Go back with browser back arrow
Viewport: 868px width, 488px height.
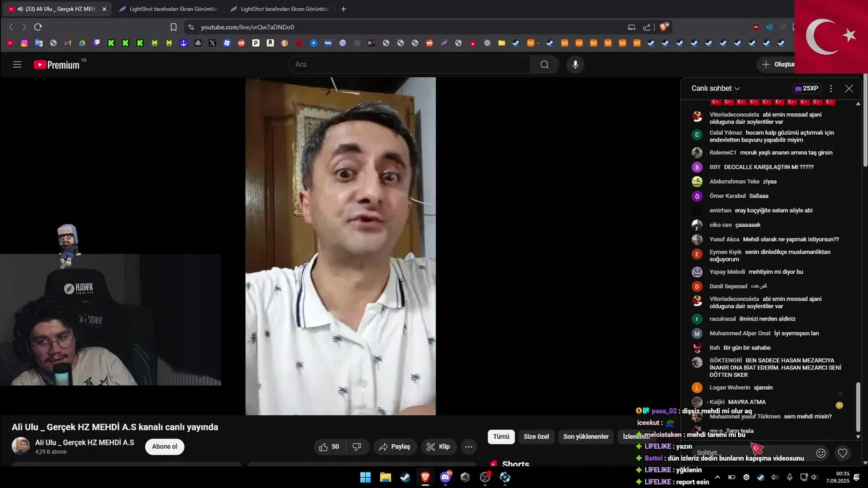pyautogui.click(x=11, y=27)
